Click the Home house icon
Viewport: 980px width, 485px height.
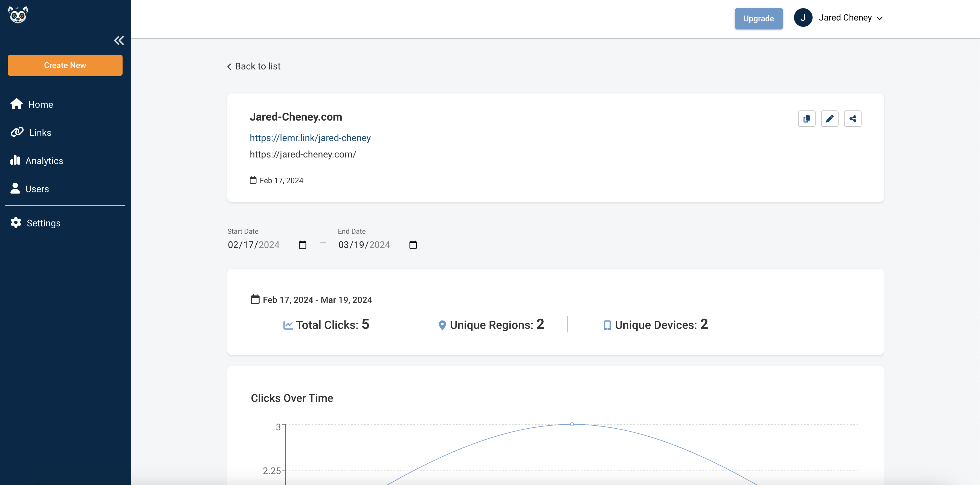click(x=16, y=104)
